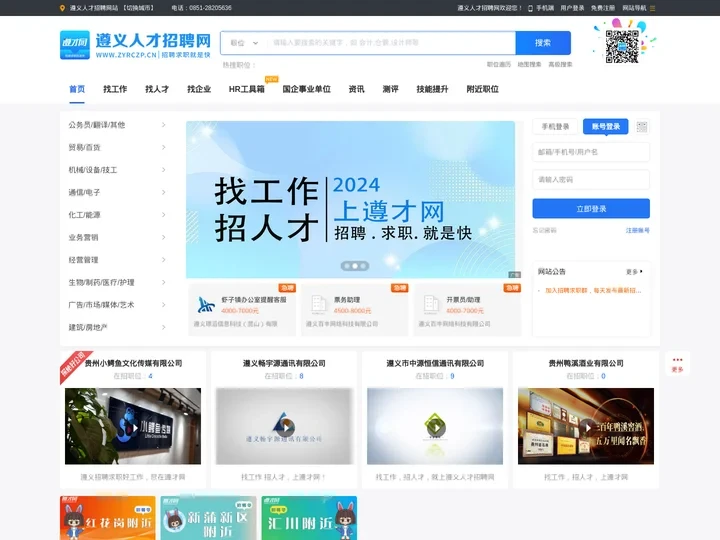
Task: Focus the 请输入密码 password field
Action: 591,180
